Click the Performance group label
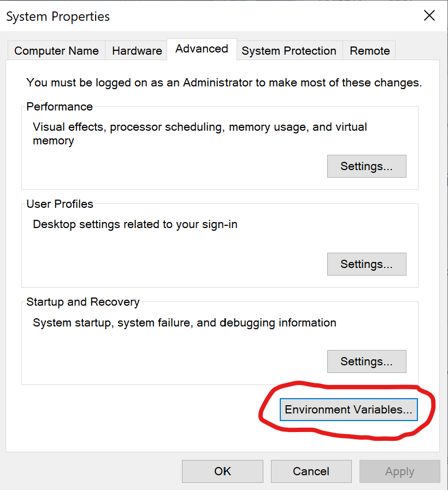Viewport: 448px width, 490px height. click(60, 107)
